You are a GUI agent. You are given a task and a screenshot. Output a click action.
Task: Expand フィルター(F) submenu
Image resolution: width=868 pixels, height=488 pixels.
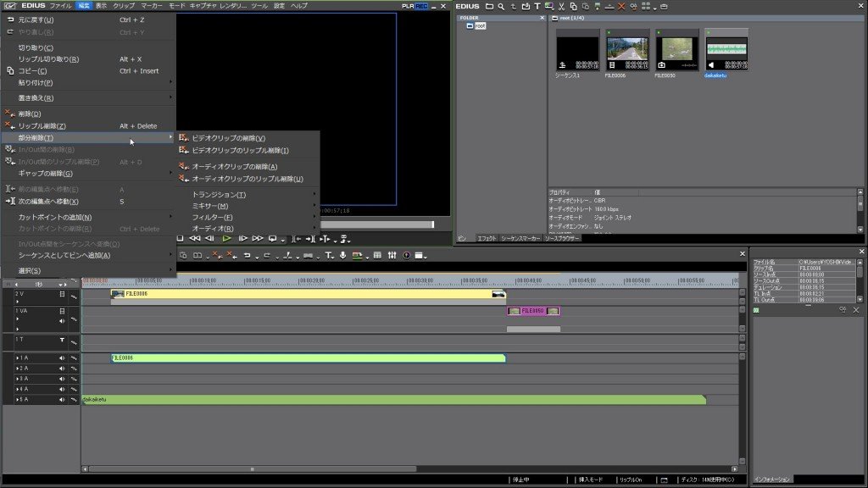248,218
